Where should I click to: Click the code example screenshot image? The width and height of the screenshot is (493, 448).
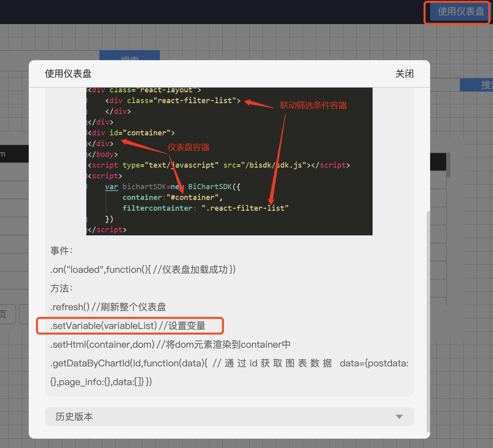click(229, 161)
